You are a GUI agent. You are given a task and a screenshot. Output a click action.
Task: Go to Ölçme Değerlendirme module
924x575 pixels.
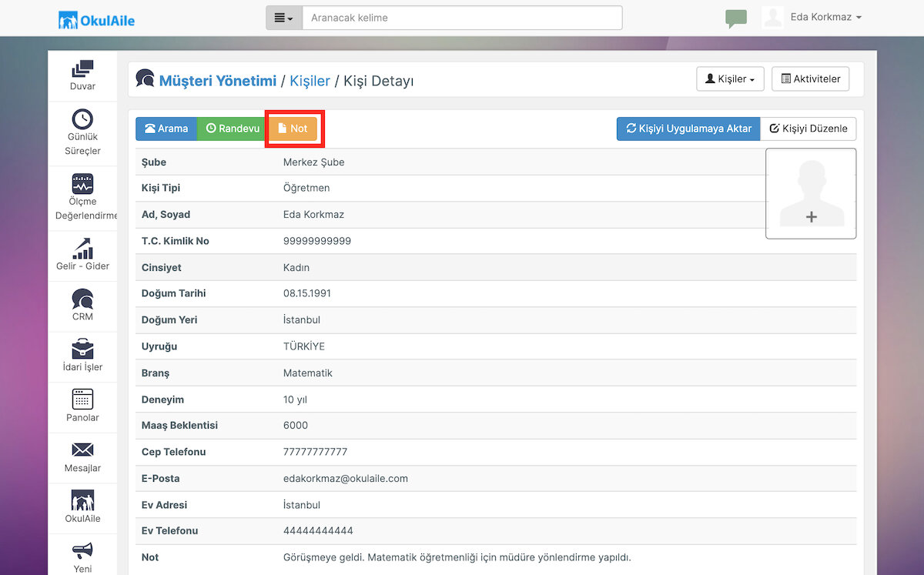82,198
